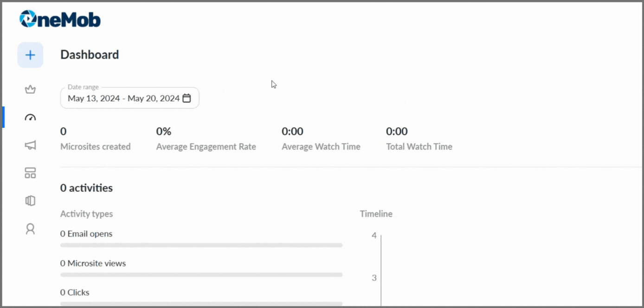
Task: Select the 0 Clicks activity label
Action: [x=75, y=292]
